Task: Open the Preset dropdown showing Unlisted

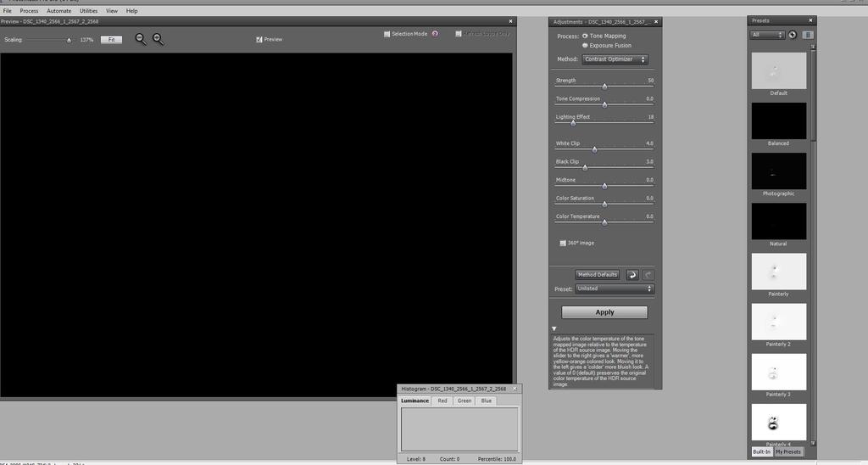Action: [615, 289]
